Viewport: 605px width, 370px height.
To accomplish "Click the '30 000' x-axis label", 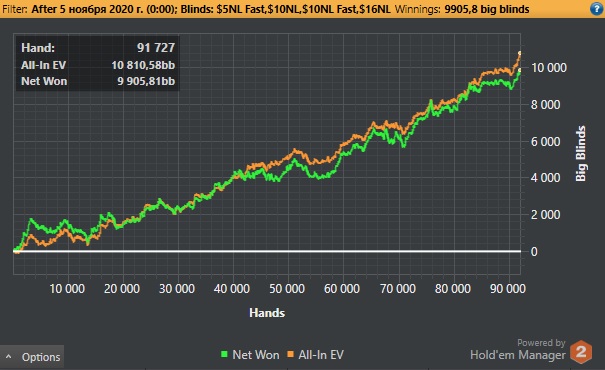I will pyautogui.click(x=177, y=289).
